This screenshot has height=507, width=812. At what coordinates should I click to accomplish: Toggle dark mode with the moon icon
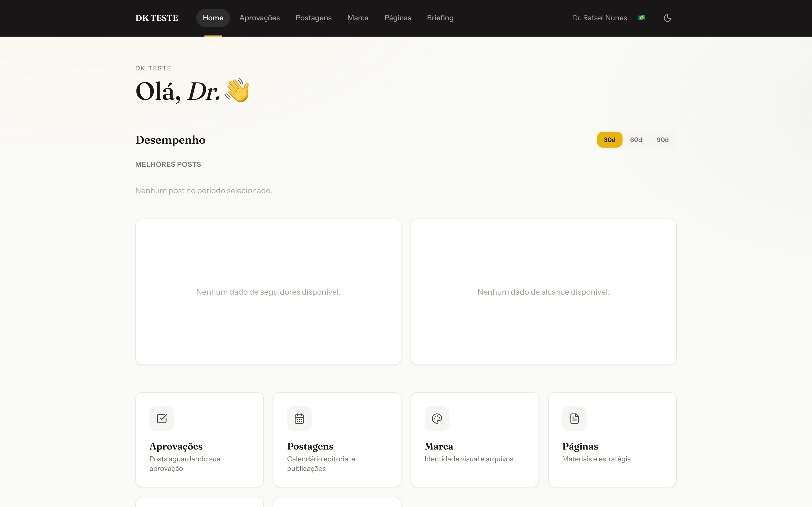point(667,18)
